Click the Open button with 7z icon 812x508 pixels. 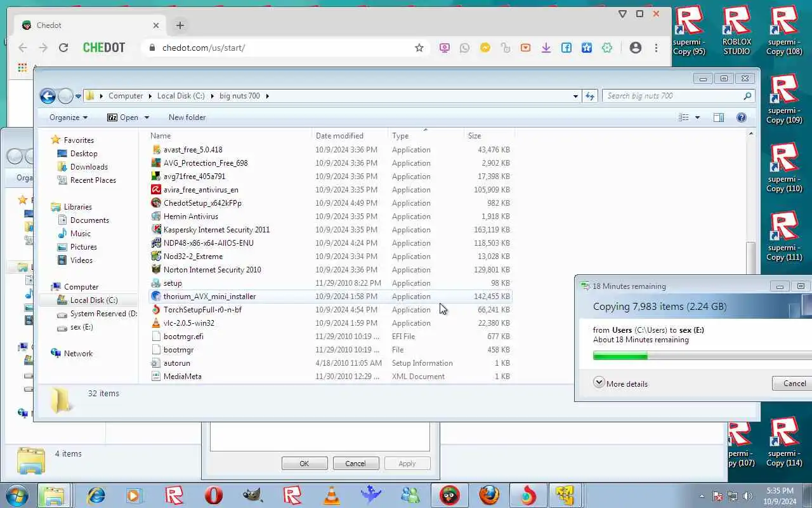click(122, 117)
